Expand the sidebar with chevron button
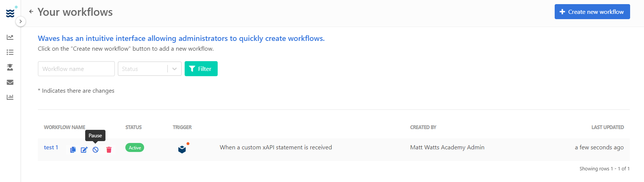This screenshot has height=182, width=644. pyautogui.click(x=21, y=21)
